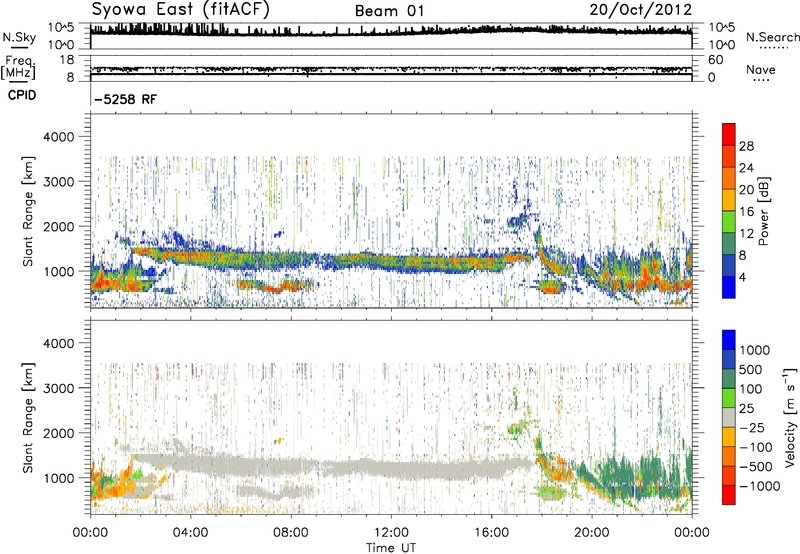Click the 'N.Search' legend label

772,37
